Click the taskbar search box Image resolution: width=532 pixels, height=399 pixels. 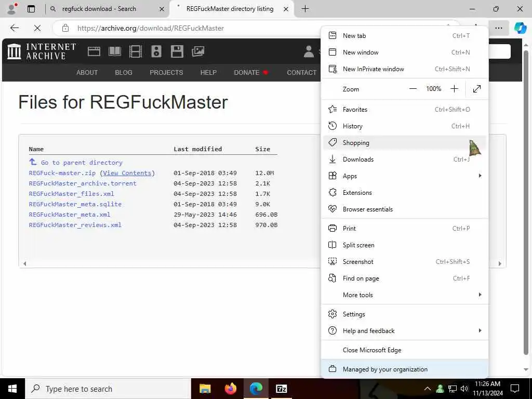point(108,389)
